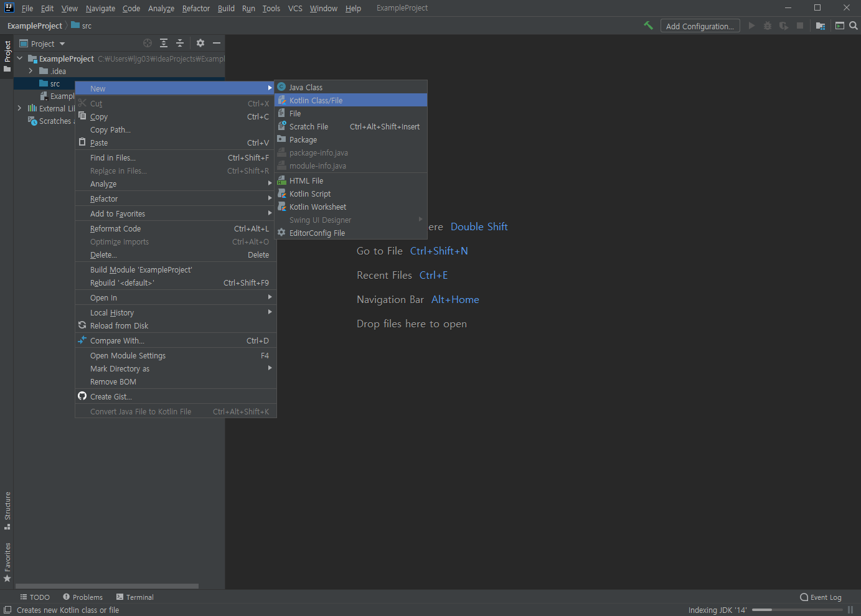Click the indexing progress bar
Viewport: 861px width, 616px height.
point(797,610)
